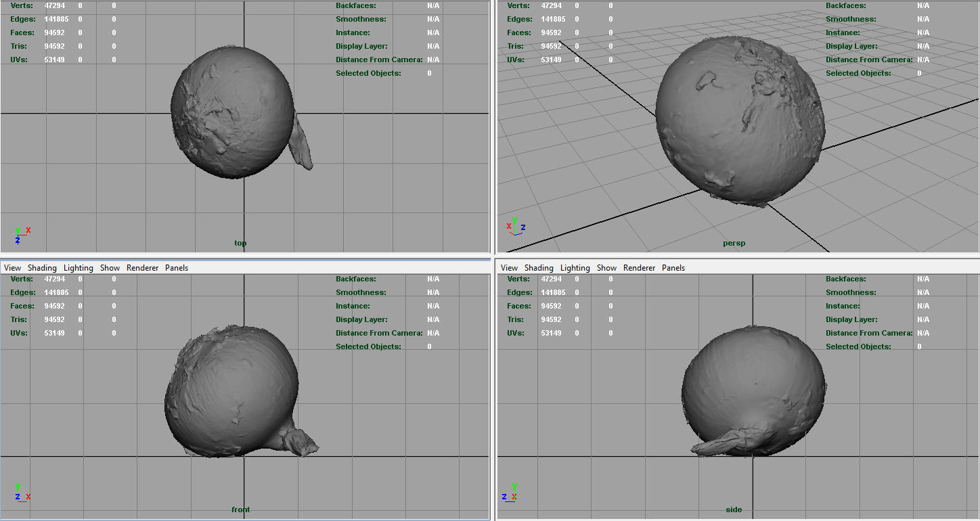
Task: Open the Show menu in the front panel
Action: coord(110,268)
